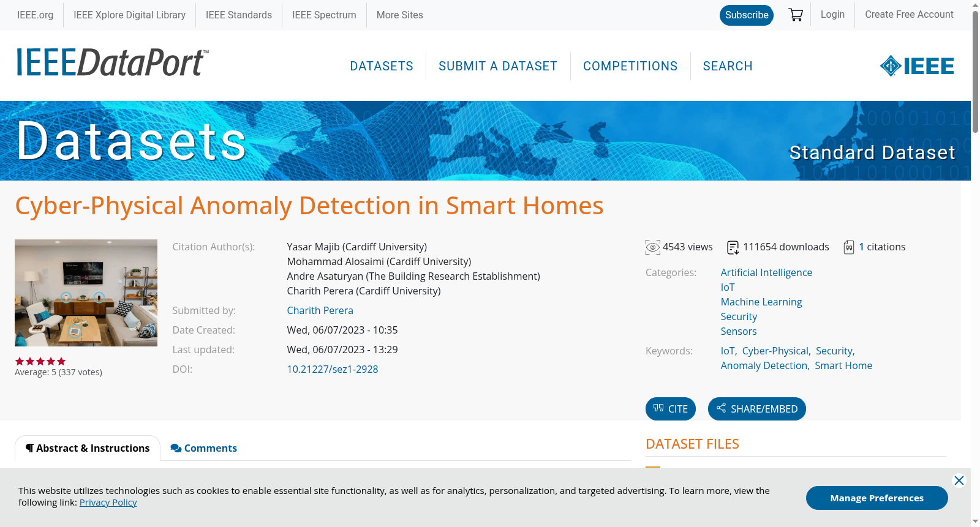Open the SEARCH menu item
The height and width of the screenshot is (527, 980).
click(728, 66)
